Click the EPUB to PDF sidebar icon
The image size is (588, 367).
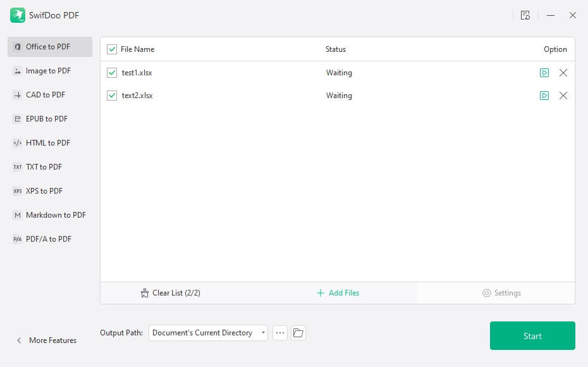point(17,119)
